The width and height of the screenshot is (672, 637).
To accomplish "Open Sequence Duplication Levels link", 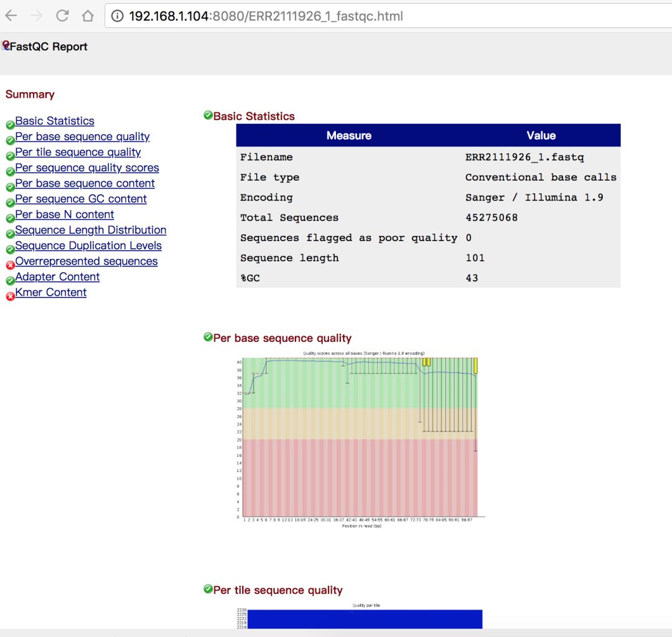I will click(x=88, y=245).
